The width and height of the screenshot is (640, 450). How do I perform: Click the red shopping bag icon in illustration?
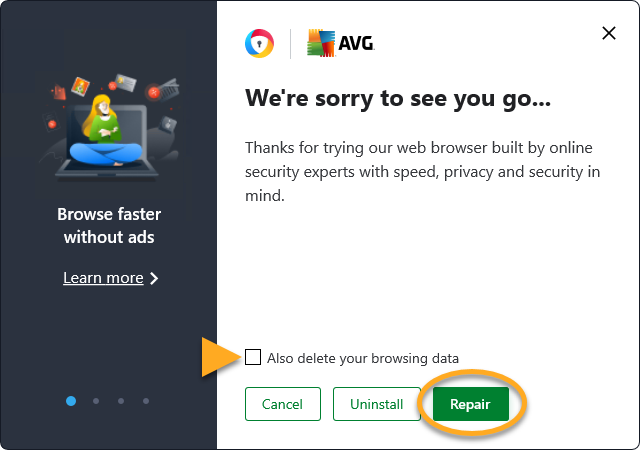point(59,91)
